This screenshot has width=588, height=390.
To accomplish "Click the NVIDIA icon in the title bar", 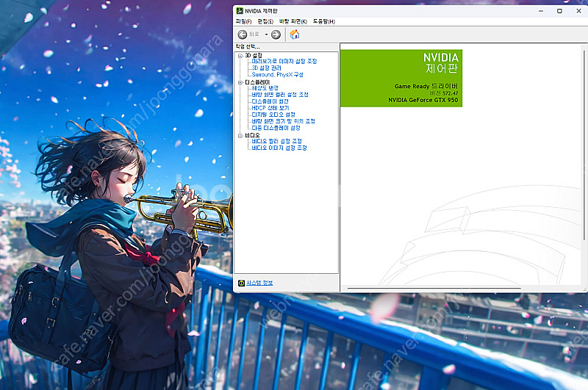I will click(x=240, y=11).
